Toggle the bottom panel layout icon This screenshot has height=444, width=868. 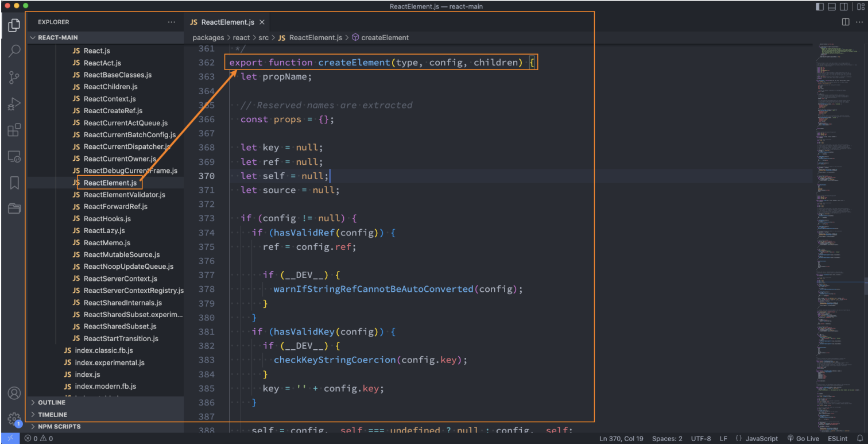[832, 6]
